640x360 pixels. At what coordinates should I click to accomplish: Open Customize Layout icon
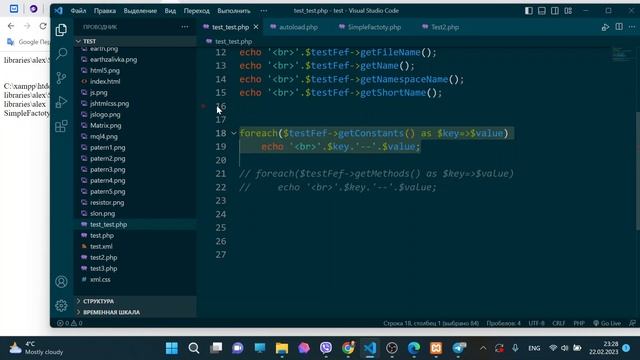click(x=568, y=11)
